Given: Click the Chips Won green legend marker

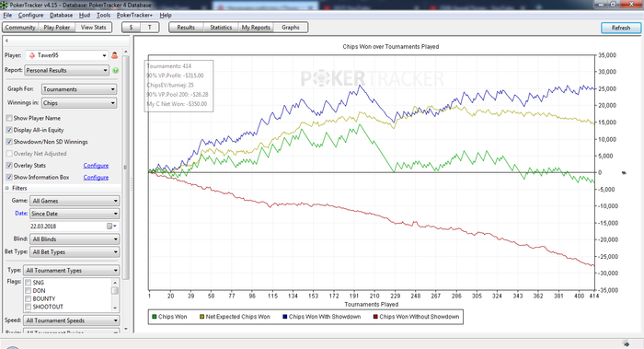Looking at the screenshot, I should (x=155, y=317).
